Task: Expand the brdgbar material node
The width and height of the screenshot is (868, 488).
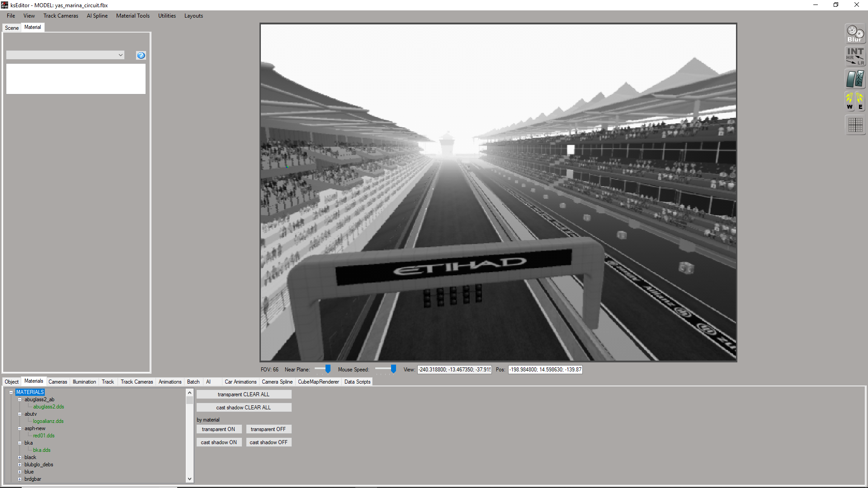Action: pyautogui.click(x=19, y=479)
